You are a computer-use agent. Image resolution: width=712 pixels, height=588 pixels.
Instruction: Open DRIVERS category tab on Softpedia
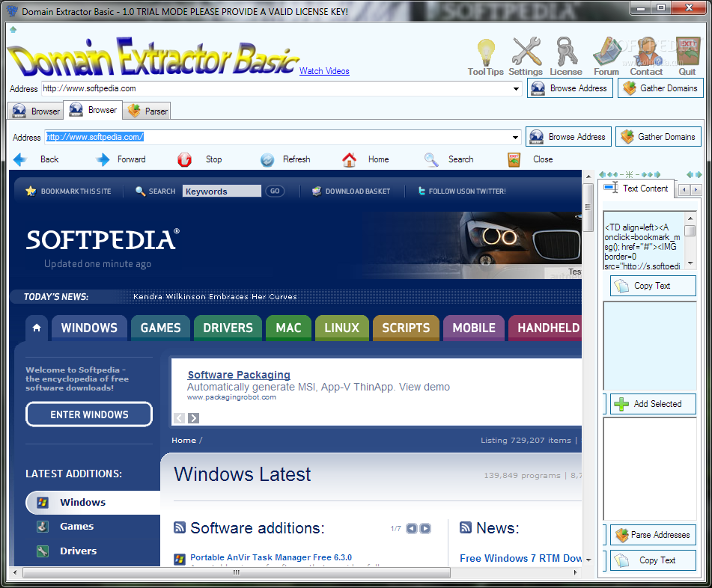point(228,328)
